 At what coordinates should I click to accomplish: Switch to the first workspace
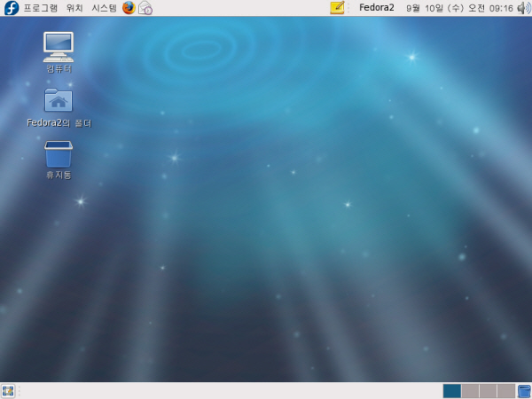click(x=452, y=391)
